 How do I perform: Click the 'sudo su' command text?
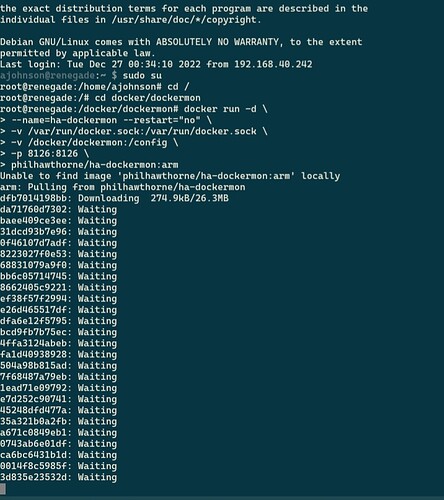point(142,76)
